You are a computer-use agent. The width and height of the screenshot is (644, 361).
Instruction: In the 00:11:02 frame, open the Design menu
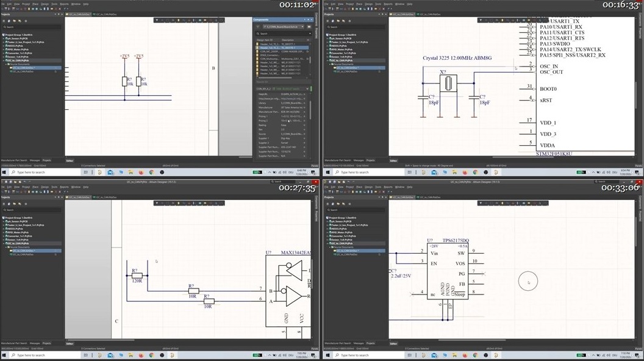[45, 4]
